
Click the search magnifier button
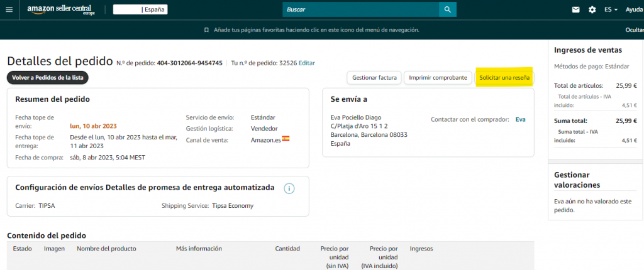click(x=448, y=9)
